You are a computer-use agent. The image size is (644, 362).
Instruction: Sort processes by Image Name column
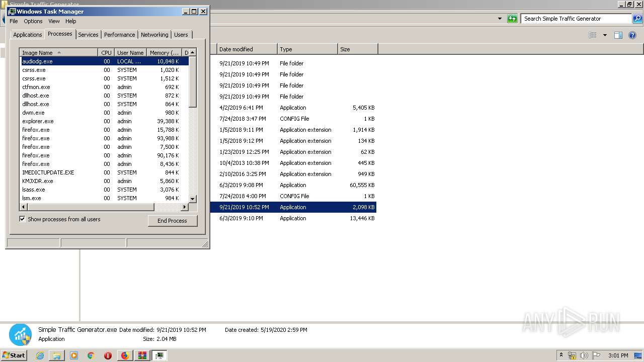click(58, 53)
